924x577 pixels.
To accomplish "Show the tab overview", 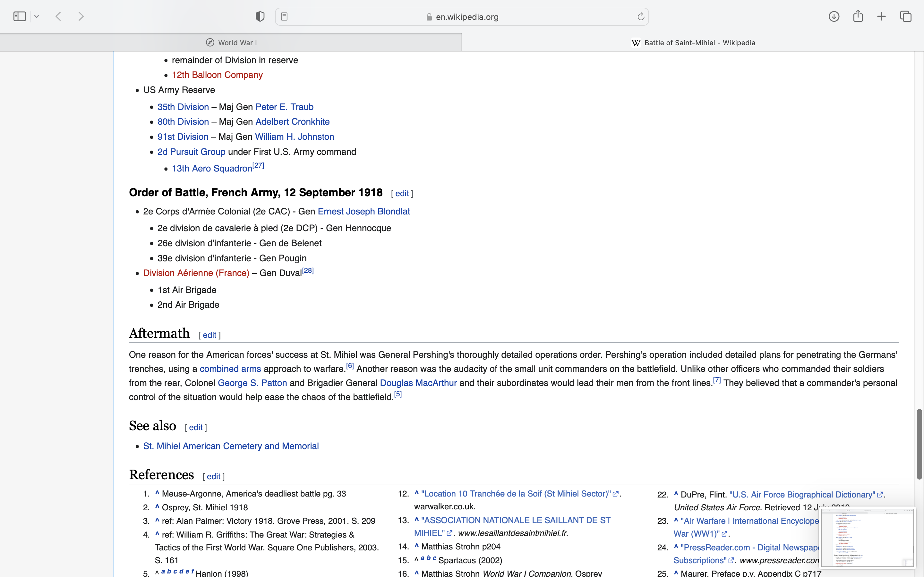I will (906, 16).
